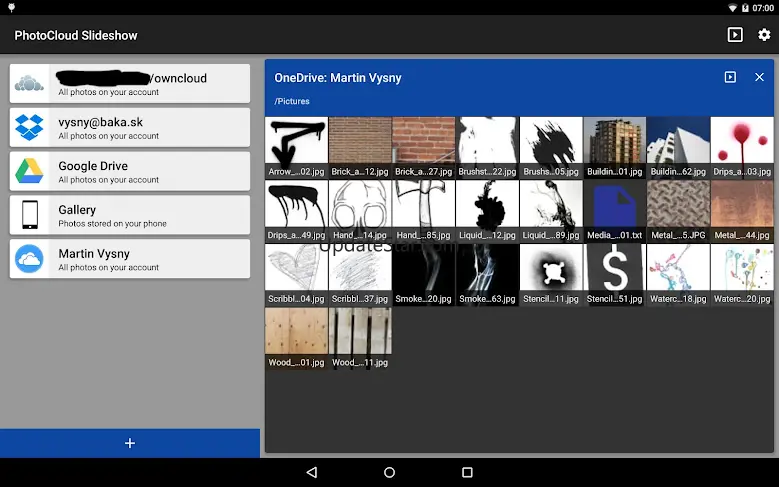Select the Drips_a...03.jpg red drip image

tap(742, 147)
